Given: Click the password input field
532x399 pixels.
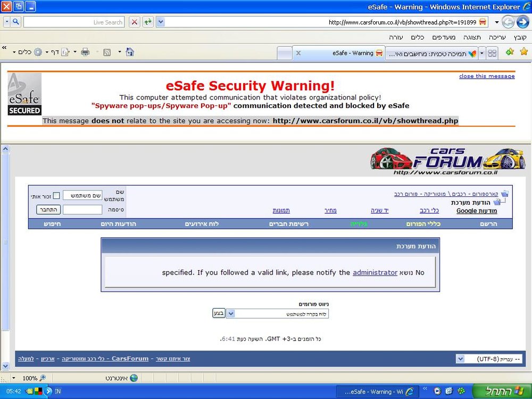Looking at the screenshot, I should [x=82, y=210].
